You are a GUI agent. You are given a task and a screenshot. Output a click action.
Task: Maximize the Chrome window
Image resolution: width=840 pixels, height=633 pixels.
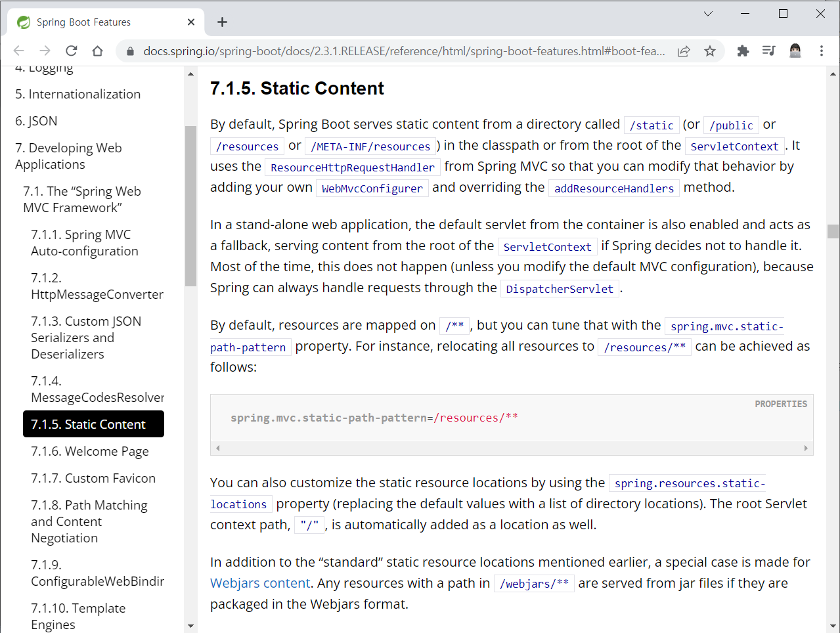783,13
